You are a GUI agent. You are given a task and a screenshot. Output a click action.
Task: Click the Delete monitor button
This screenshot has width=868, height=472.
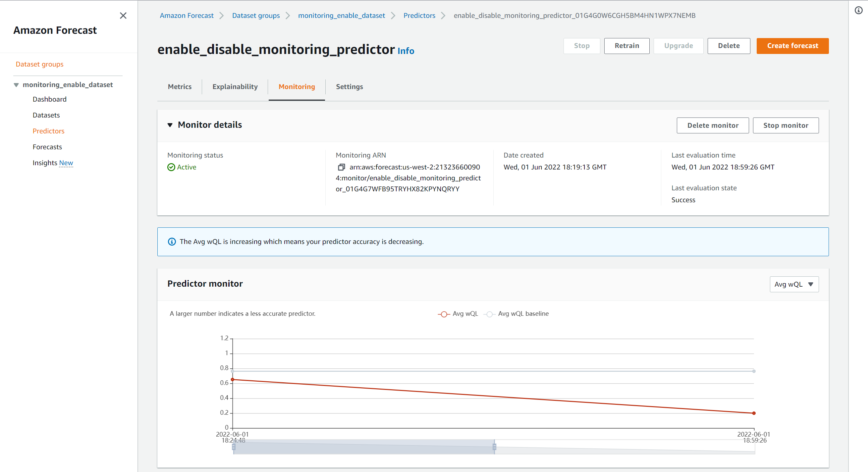tap(712, 125)
